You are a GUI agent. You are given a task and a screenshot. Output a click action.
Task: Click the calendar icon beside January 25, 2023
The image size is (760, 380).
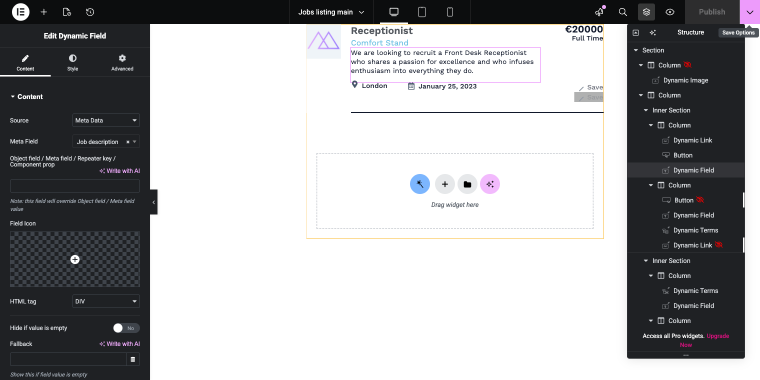(x=411, y=86)
